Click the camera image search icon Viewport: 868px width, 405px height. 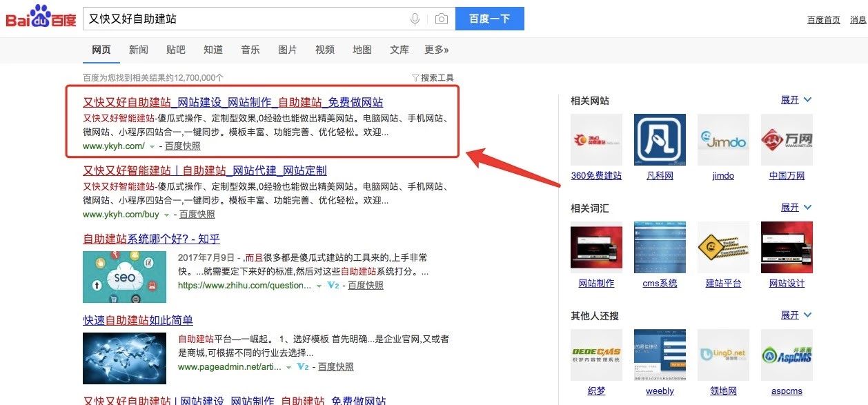point(441,19)
